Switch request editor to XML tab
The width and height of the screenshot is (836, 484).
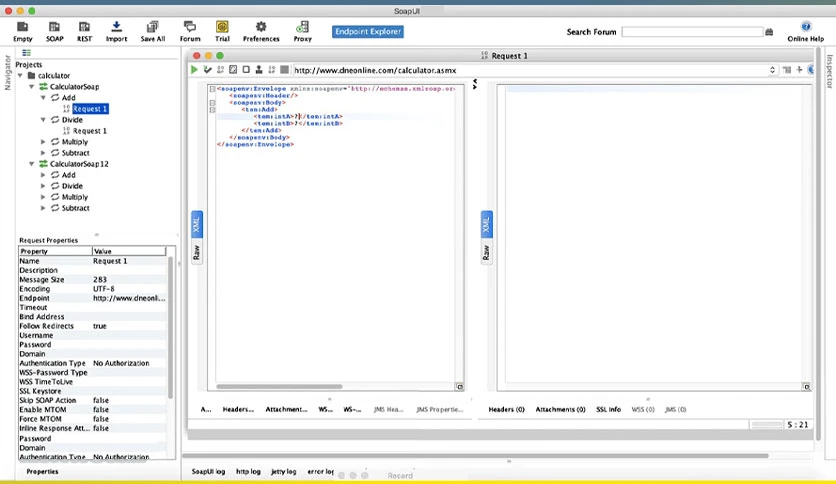click(196, 224)
